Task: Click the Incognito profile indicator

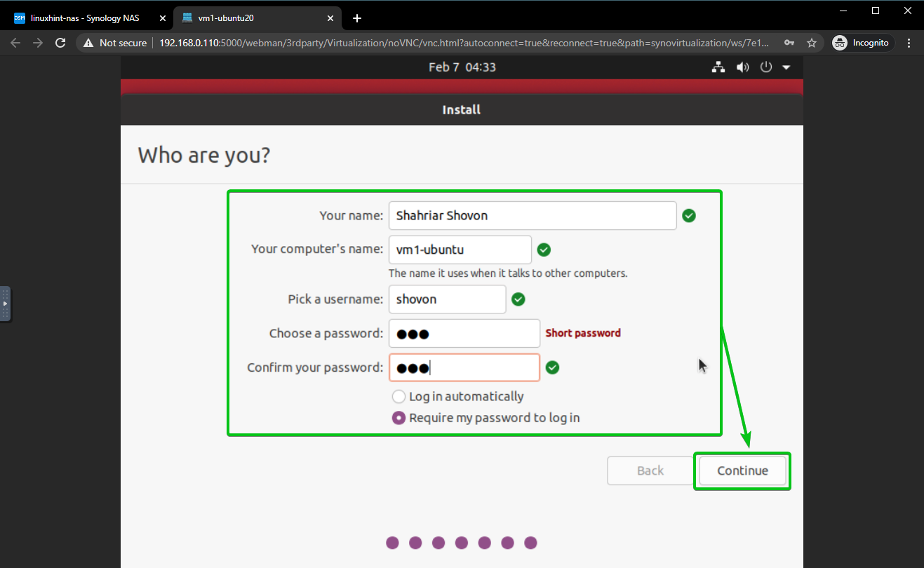Action: pyautogui.click(x=861, y=43)
